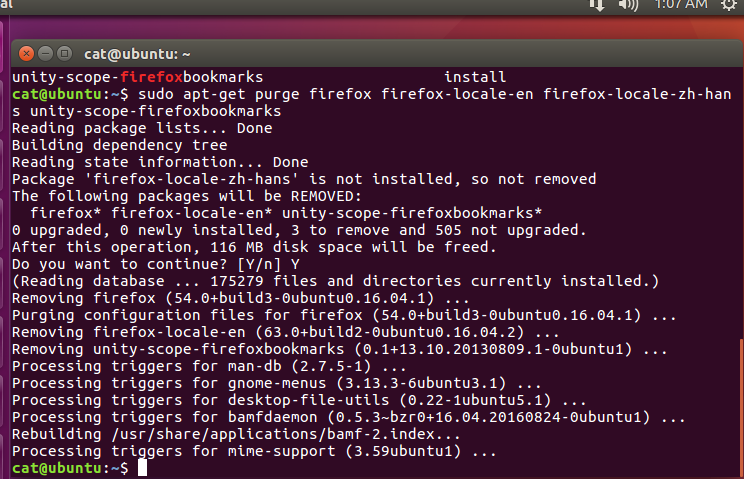Click 'Removing unity-scope-firefoxbookmarks (0.1+13.10' line

click(x=340, y=350)
